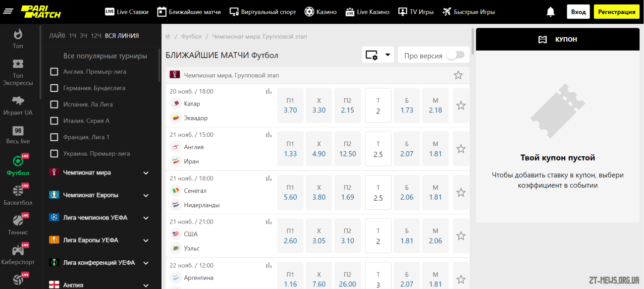Click the Вход login button
This screenshot has height=289, width=644.
click(x=578, y=12)
